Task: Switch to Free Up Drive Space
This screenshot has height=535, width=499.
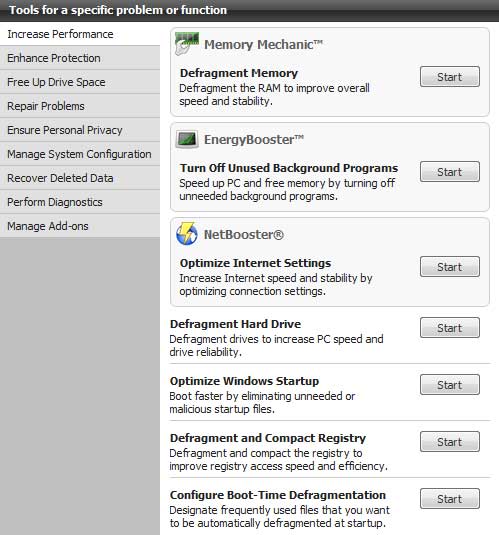Action: (80, 82)
